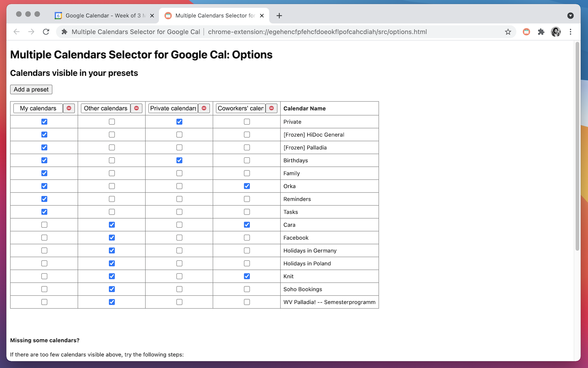588x368 pixels.
Task: Go forward in browser history
Action: click(x=31, y=32)
